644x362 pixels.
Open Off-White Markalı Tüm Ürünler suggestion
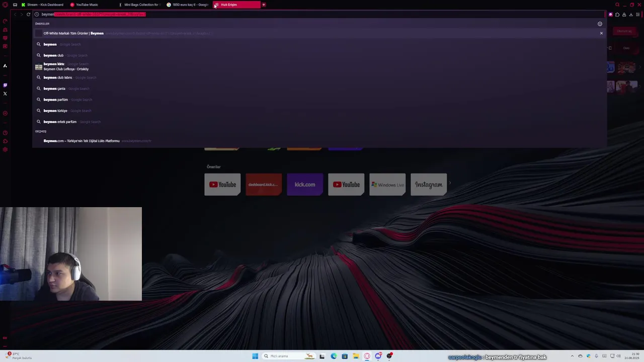click(319, 33)
